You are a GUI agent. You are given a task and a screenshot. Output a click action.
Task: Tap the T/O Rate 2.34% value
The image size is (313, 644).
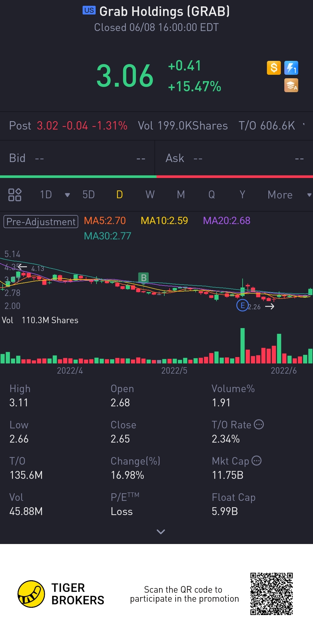pyautogui.click(x=226, y=439)
